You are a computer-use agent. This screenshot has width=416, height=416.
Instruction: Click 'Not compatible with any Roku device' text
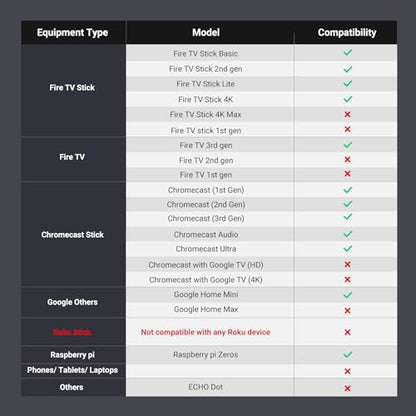coord(205,332)
